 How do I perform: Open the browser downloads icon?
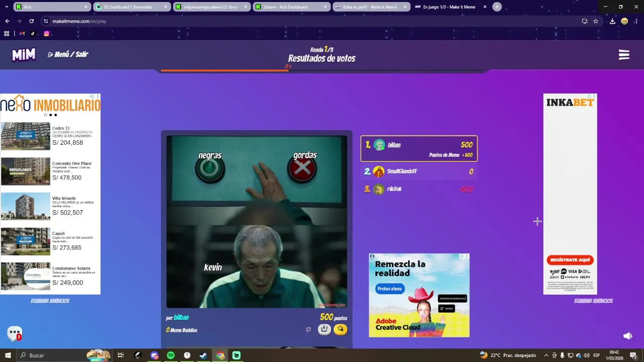(612, 21)
